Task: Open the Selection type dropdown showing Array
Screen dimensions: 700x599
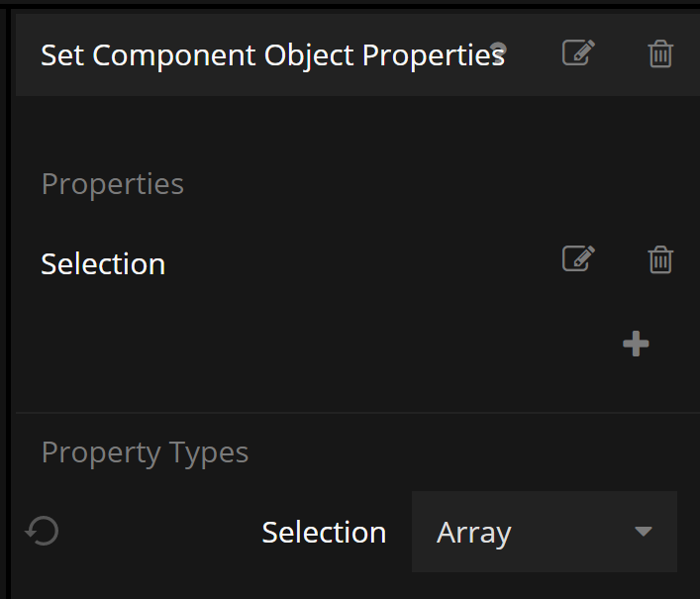Action: (x=544, y=532)
